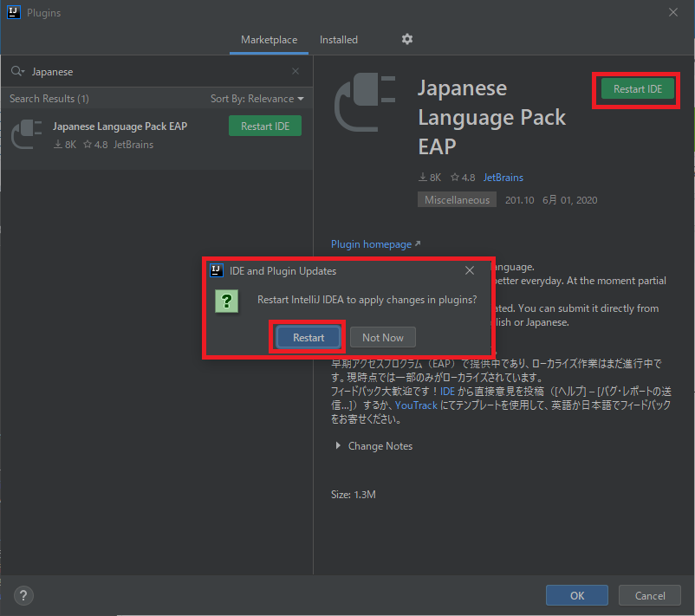Image resolution: width=695 pixels, height=616 pixels.
Task: Select the Japanese Language Pack EAP result
Action: tap(157, 139)
